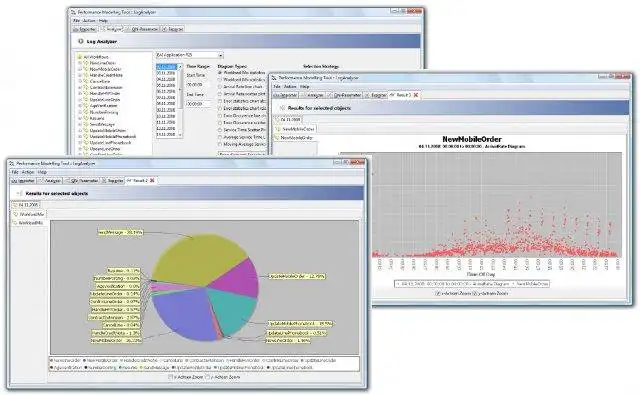Select UpdateMobilePhonebook in the workflow tree
Image resolution: width=640 pixels, height=395 pixels.
tap(113, 137)
